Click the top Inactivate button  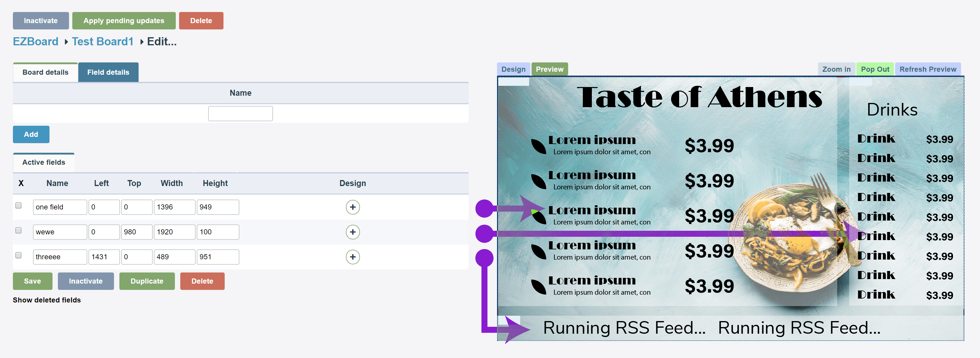(x=41, y=20)
